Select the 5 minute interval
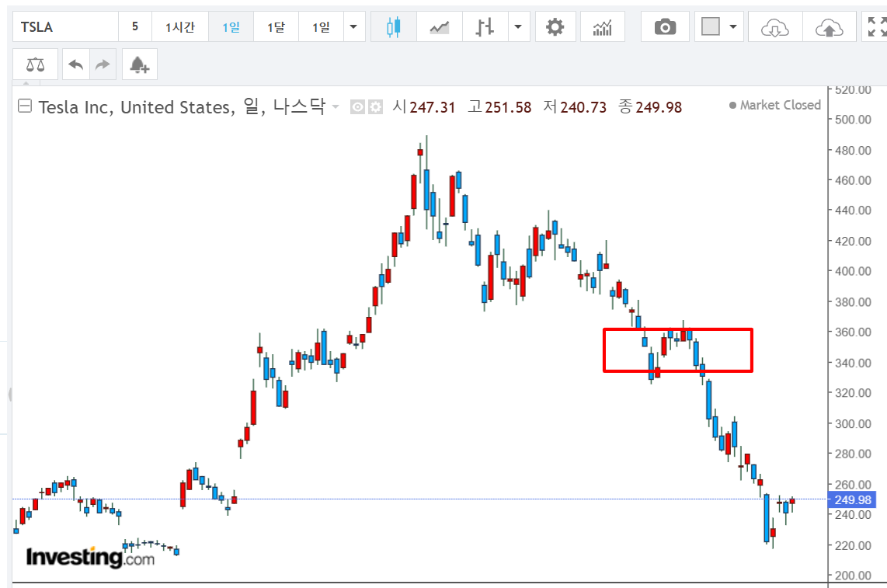This screenshot has width=887, height=588. pos(134,26)
